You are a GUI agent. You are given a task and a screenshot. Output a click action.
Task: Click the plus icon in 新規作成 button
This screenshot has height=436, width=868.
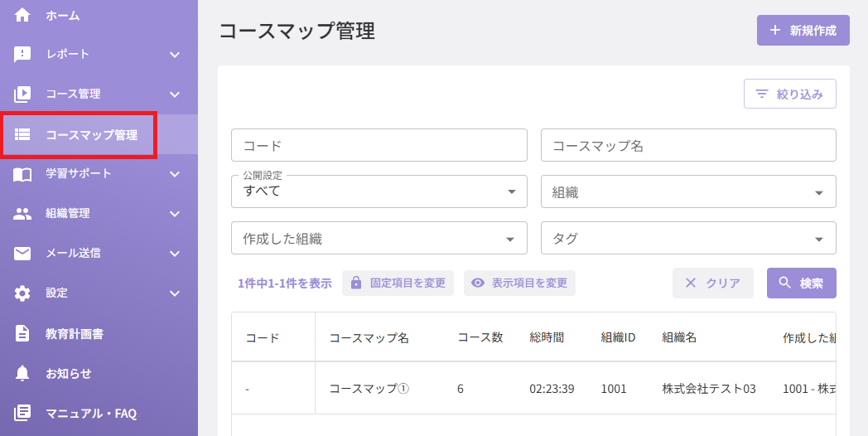click(x=775, y=31)
